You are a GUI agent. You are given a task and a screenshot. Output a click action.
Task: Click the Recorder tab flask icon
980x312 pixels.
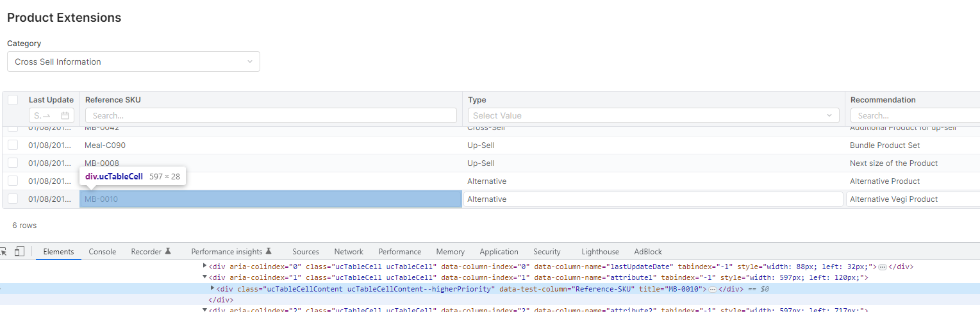pyautogui.click(x=168, y=252)
